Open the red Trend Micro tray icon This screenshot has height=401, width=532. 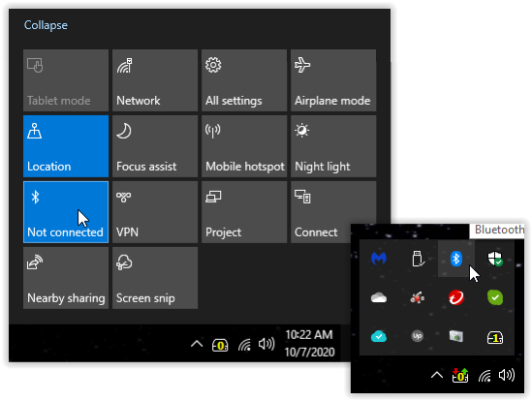(x=456, y=297)
